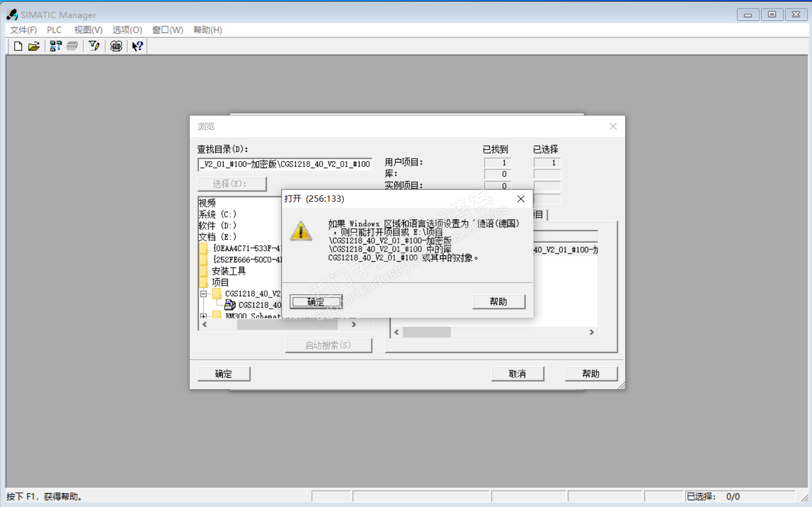Select 软件 (D:) drive in the tree

[x=218, y=225]
